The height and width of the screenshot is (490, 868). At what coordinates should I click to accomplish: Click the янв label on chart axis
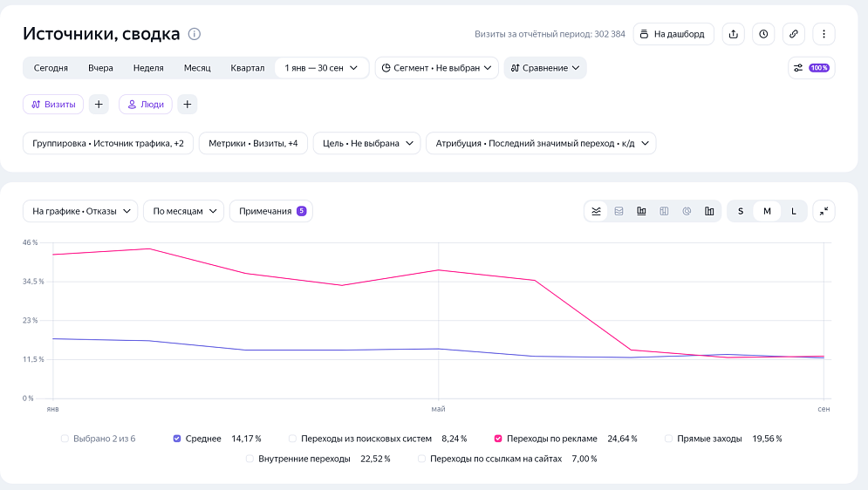(52, 409)
